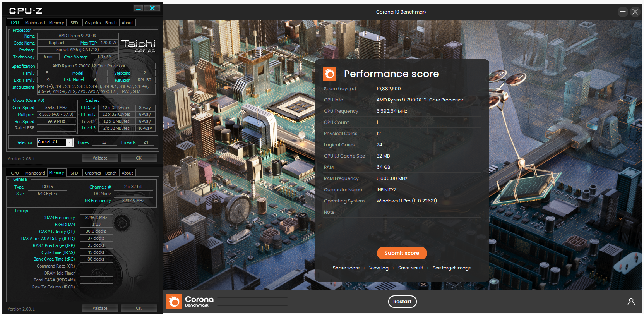Click OK button in upper CPU-Z panel
Screen dimensions: 644x314
tap(139, 158)
